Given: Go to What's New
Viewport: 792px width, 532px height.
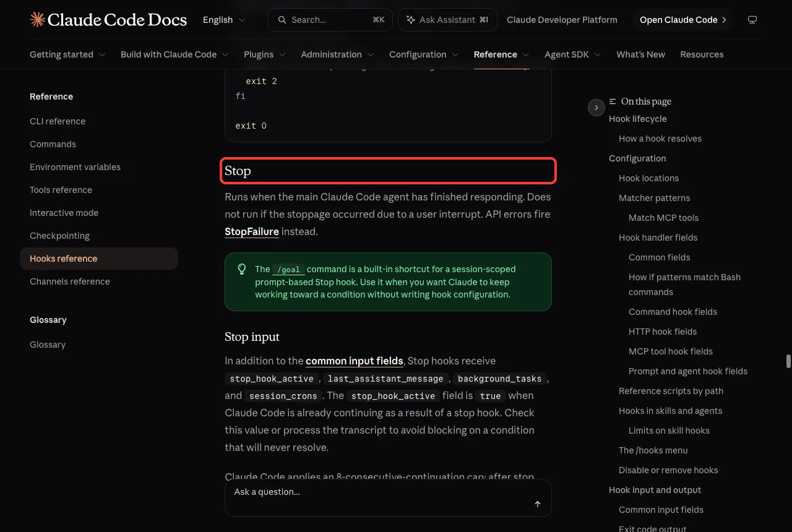Looking at the screenshot, I should tap(640, 54).
